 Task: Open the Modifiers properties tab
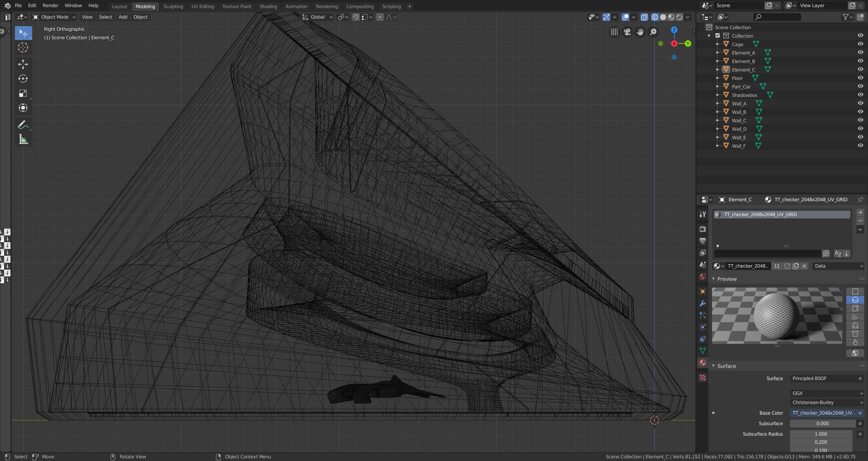pyautogui.click(x=703, y=303)
